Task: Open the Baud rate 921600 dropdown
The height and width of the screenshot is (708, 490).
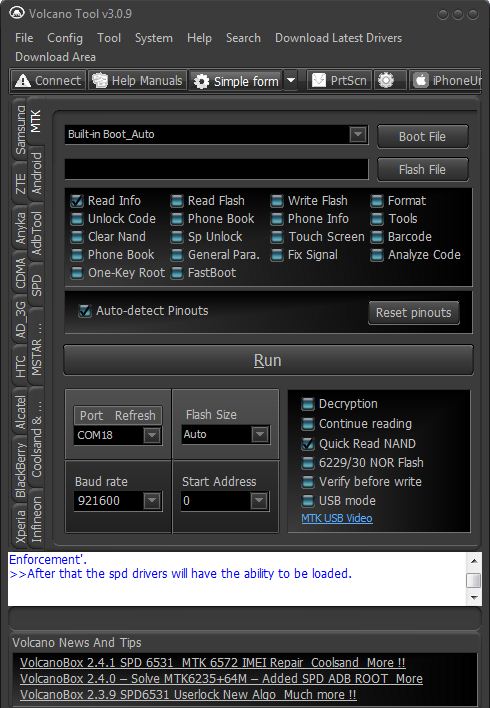Action: click(152, 501)
